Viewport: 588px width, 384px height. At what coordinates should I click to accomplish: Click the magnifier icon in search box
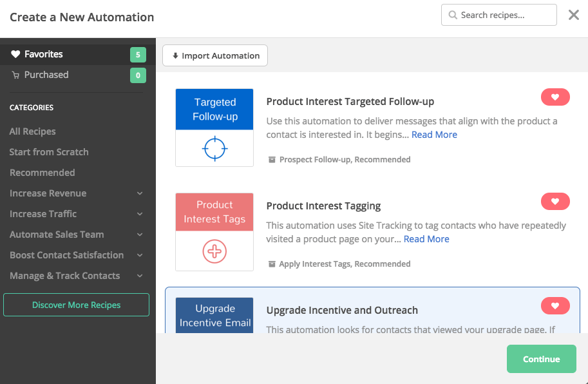(453, 15)
